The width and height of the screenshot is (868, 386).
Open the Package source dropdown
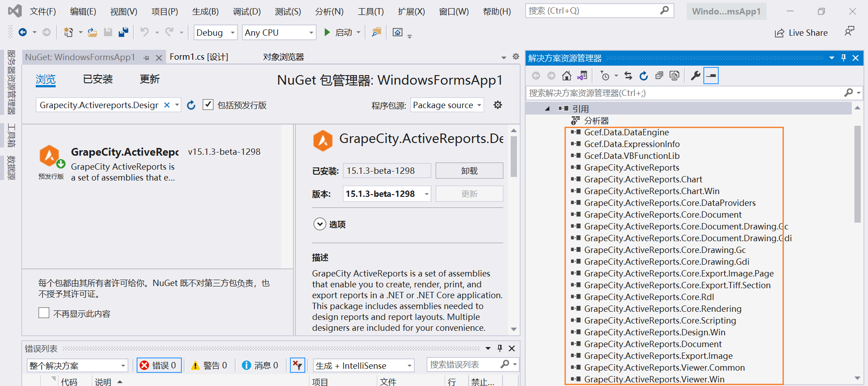[x=447, y=105]
